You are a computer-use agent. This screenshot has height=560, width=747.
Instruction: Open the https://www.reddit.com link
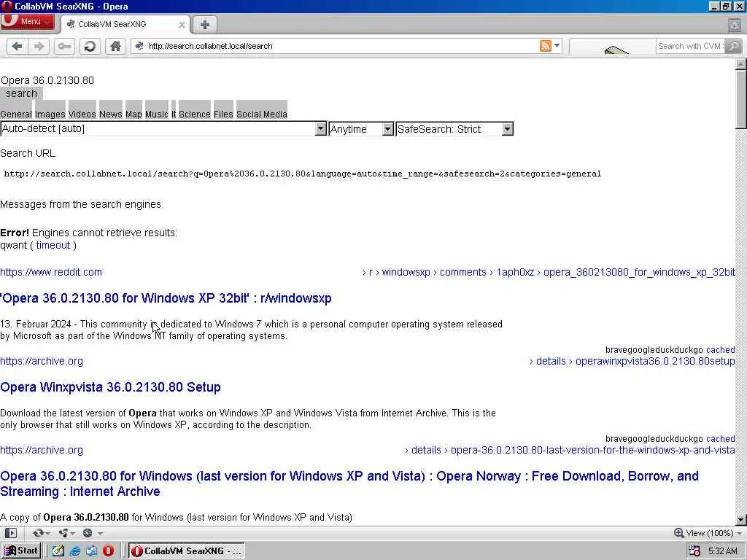51,273
